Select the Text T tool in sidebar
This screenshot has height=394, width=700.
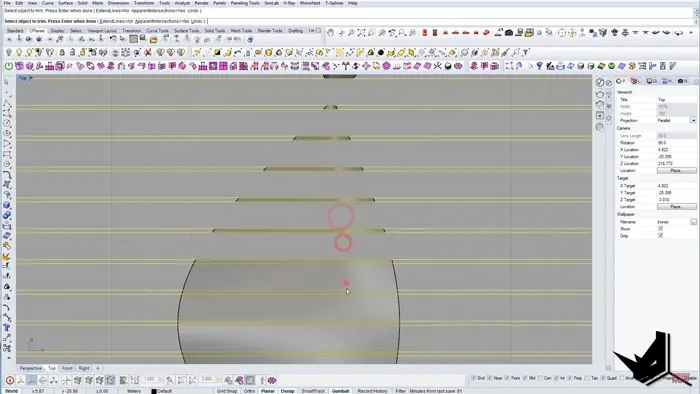pyautogui.click(x=7, y=328)
